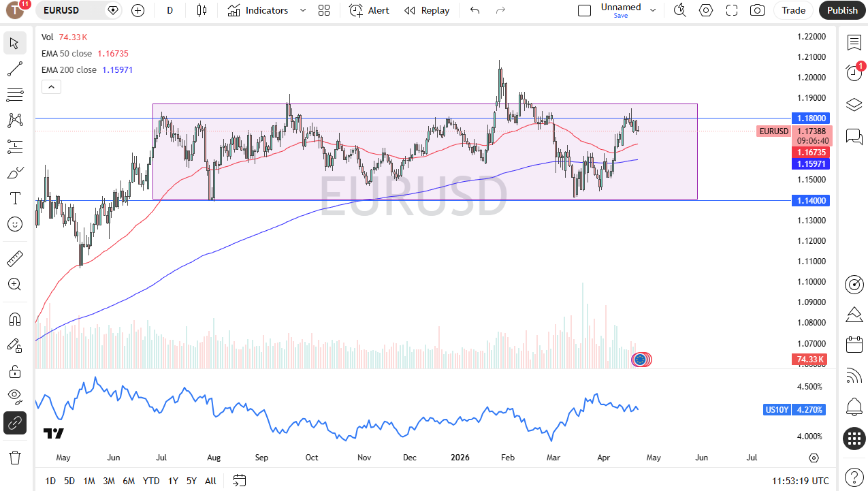Open the Indicators dialog
868x491 pixels.
click(x=258, y=10)
